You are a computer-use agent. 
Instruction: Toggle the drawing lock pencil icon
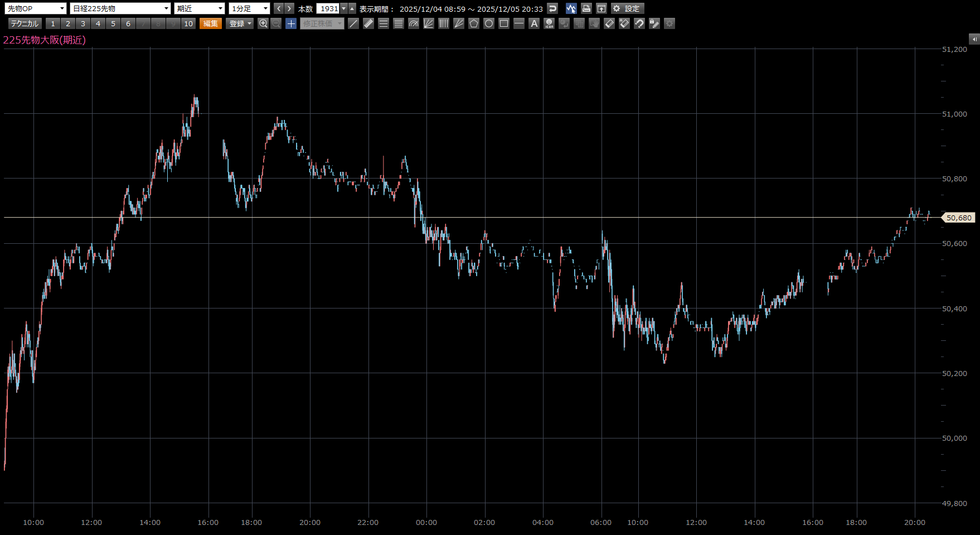pyautogui.click(x=654, y=23)
